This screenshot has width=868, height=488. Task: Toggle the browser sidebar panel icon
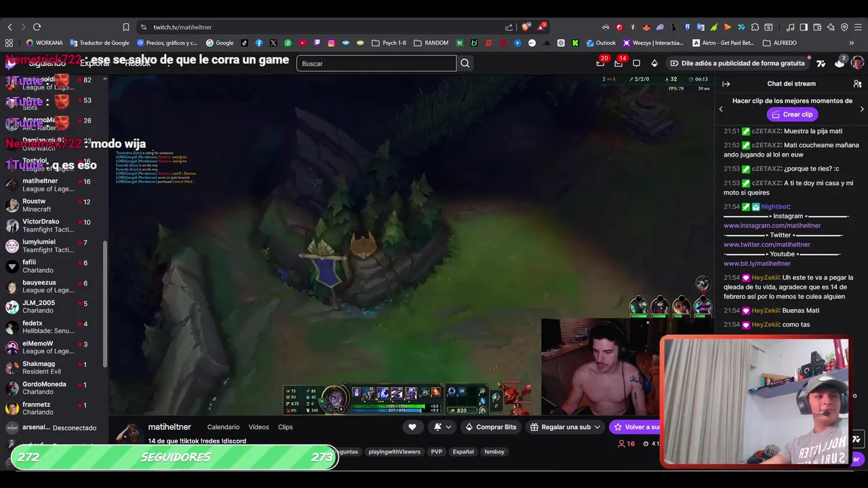tap(804, 27)
